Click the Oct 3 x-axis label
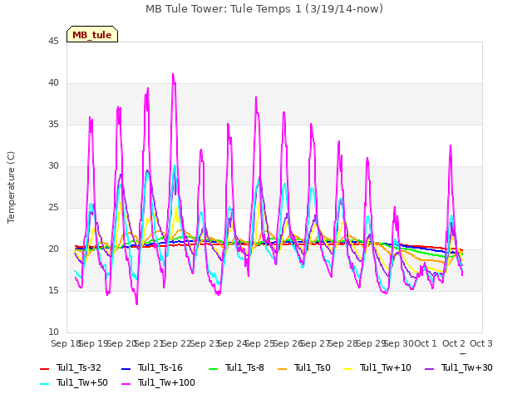 click(x=481, y=343)
